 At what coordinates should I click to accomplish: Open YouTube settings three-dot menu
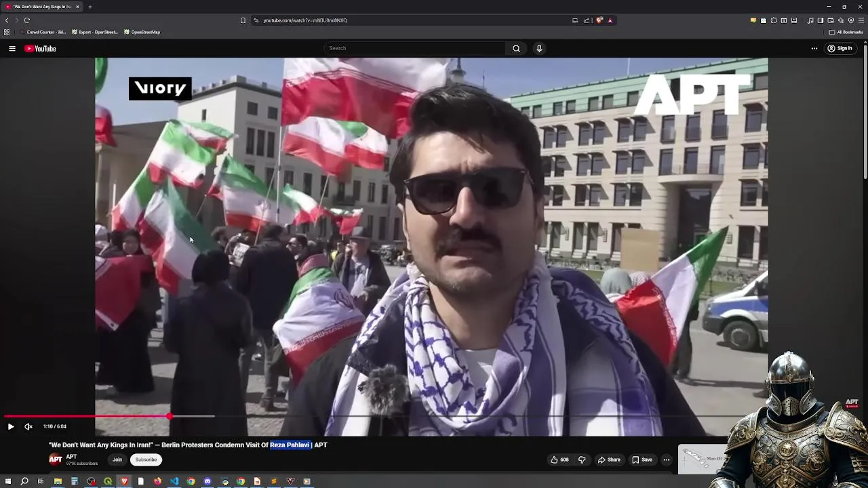(x=814, y=48)
